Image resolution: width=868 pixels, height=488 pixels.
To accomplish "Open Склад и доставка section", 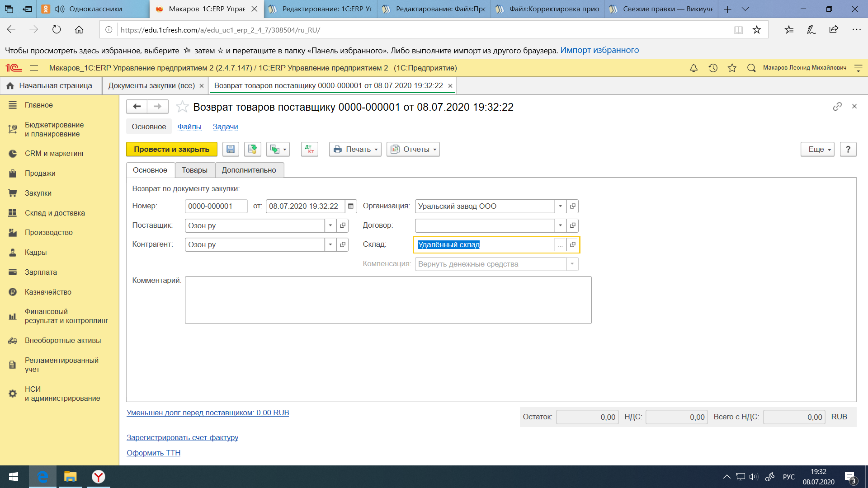I will coord(55,213).
